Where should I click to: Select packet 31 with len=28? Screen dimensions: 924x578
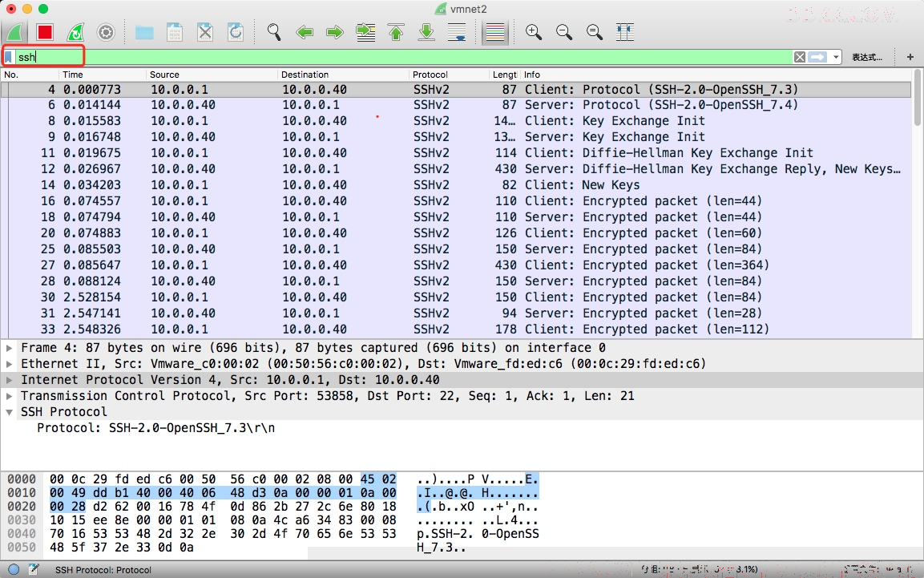point(456,313)
